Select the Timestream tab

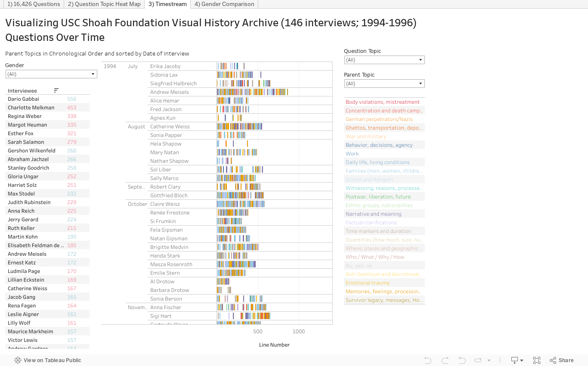(x=167, y=4)
